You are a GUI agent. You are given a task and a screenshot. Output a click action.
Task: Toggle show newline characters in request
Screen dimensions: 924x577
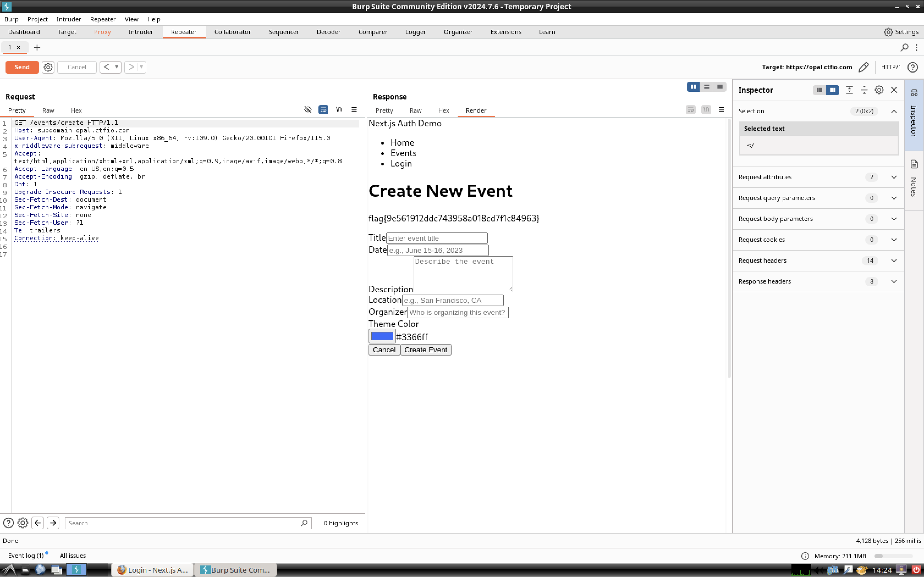[339, 110]
